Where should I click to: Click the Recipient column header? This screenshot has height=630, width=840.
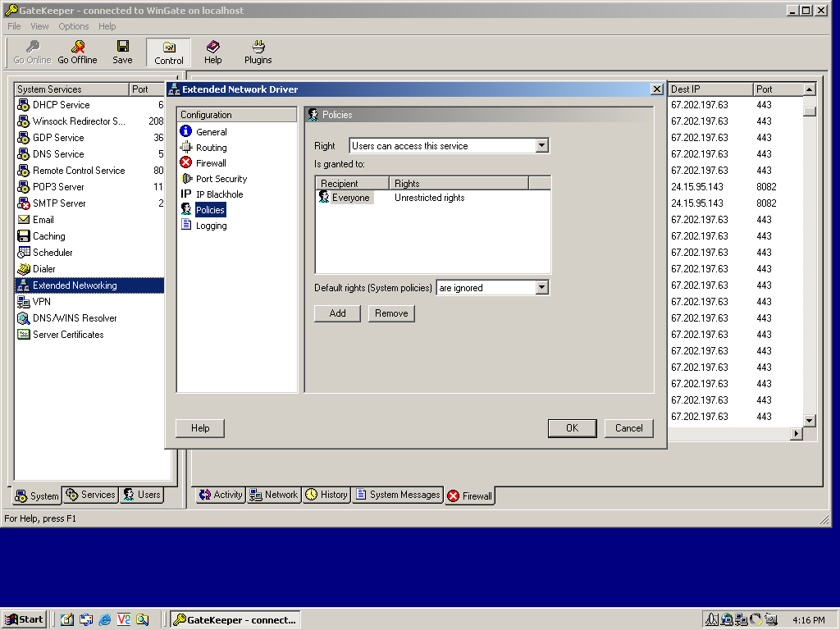point(353,183)
